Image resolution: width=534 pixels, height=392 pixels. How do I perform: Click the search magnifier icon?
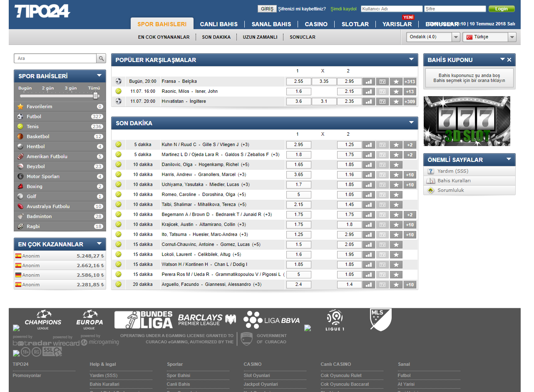101,59
